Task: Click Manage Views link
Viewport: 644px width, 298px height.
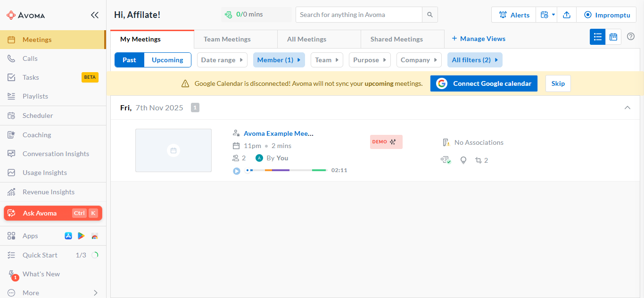Action: [479, 39]
